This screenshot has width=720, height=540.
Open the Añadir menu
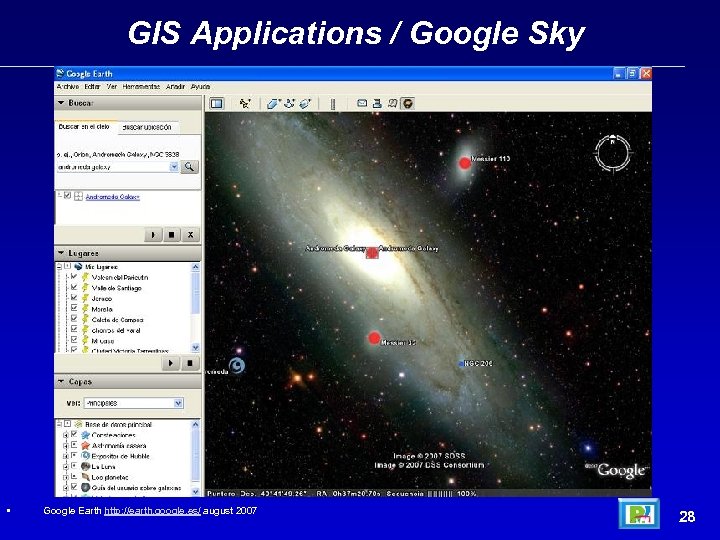pyautogui.click(x=175, y=86)
